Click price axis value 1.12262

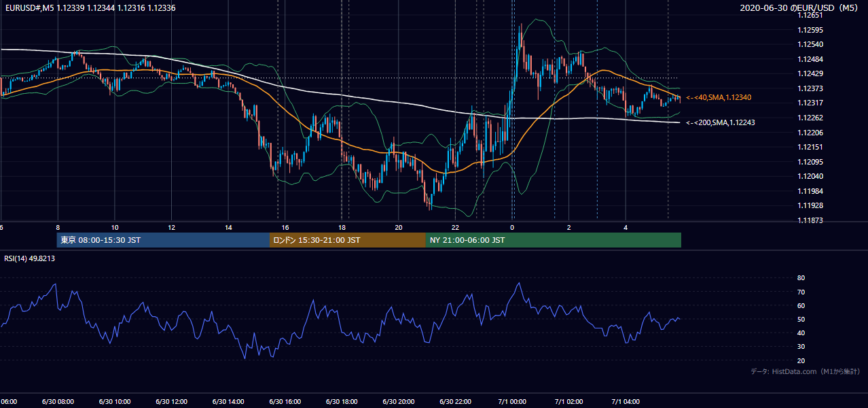[x=810, y=118]
